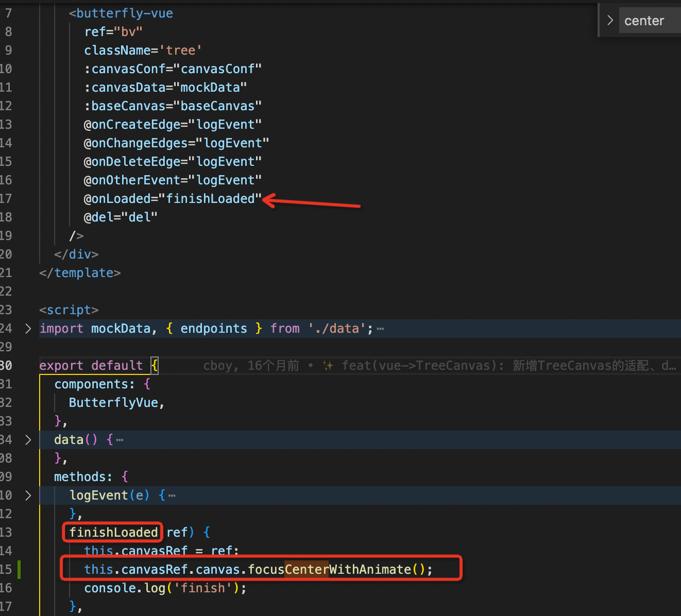This screenshot has width=681, height=616.
Task: Click the mockData import identifier
Action: (x=121, y=329)
